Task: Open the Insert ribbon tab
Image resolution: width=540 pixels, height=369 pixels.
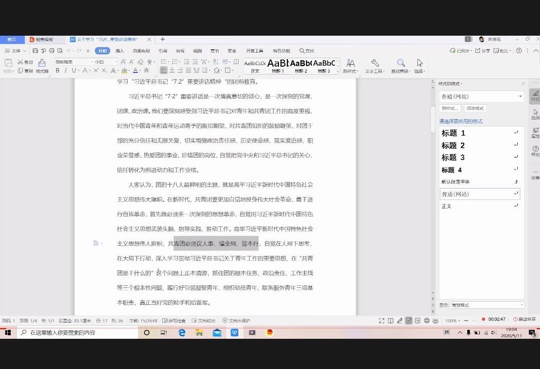Action: pyautogui.click(x=120, y=51)
